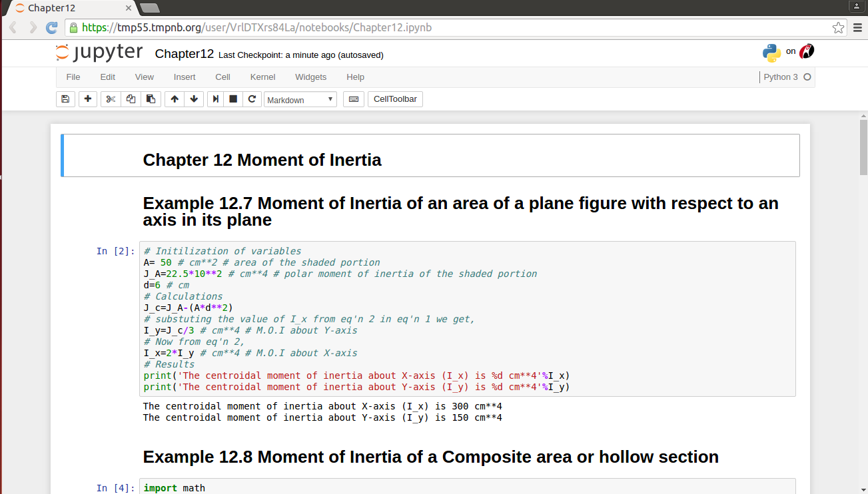Open the Widgets menu
The image size is (868, 494).
(311, 77)
